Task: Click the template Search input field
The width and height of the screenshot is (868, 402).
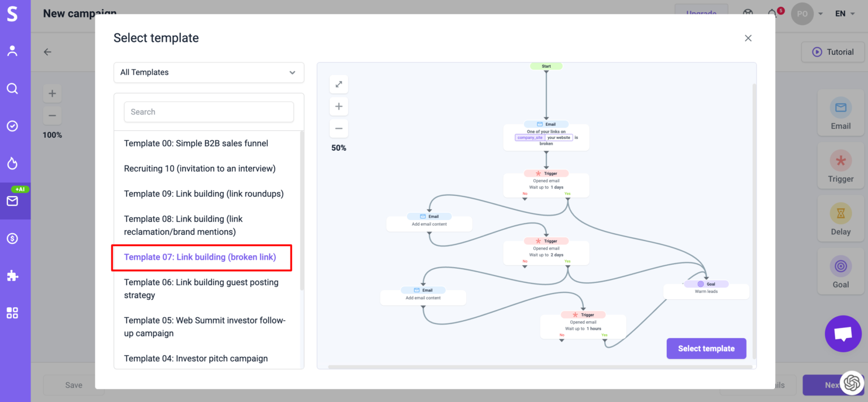Action: [x=209, y=112]
